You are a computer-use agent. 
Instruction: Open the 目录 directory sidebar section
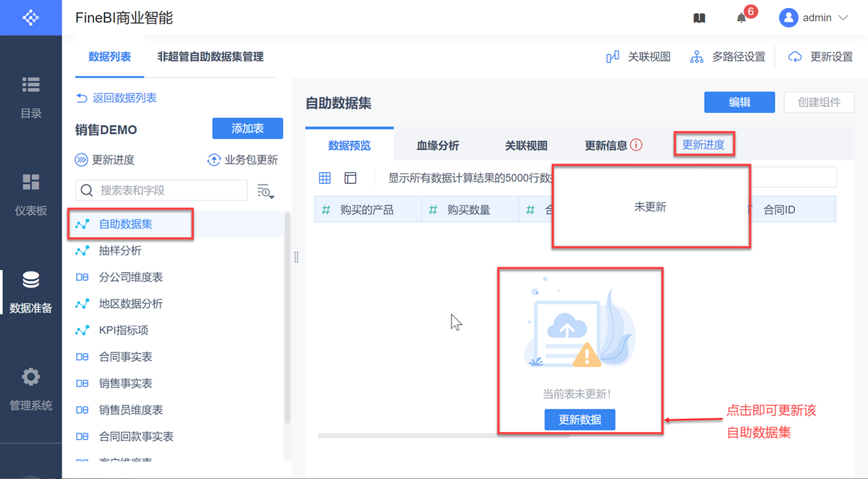[x=31, y=98]
